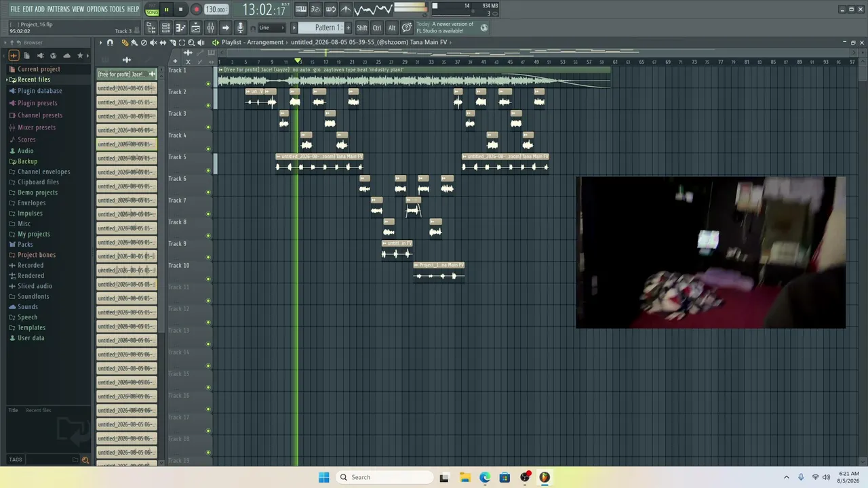
Task: Click the metronome icon
Action: (346, 9)
